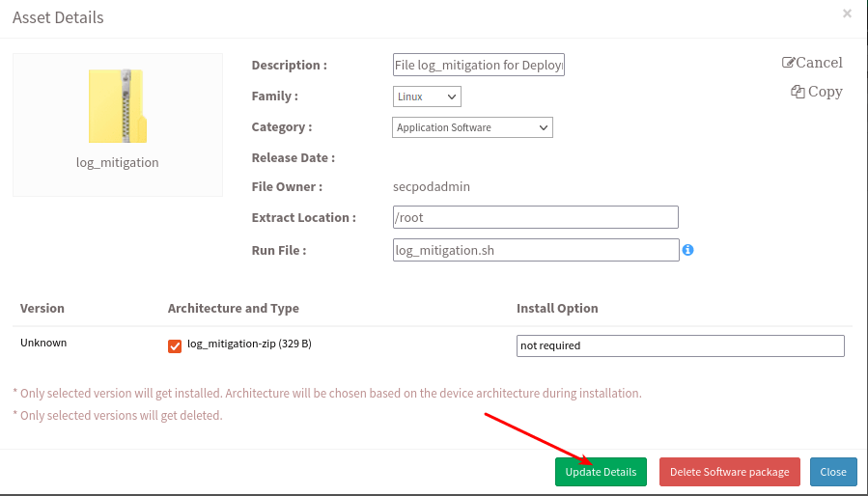Screen dimensions: 868x496
Task: Select the Run File input box
Action: point(535,250)
